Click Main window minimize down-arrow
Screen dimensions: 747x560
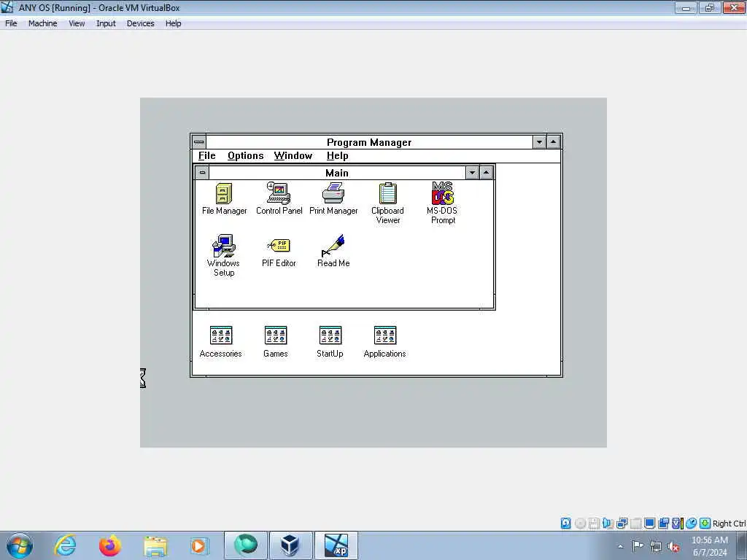472,172
